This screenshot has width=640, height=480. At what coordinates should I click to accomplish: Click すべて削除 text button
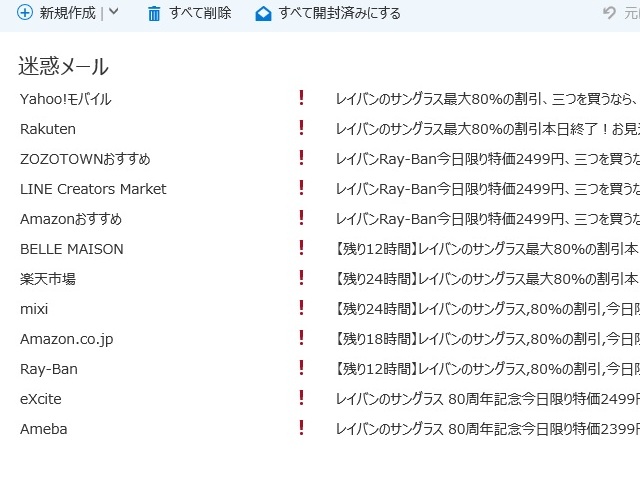tap(200, 13)
